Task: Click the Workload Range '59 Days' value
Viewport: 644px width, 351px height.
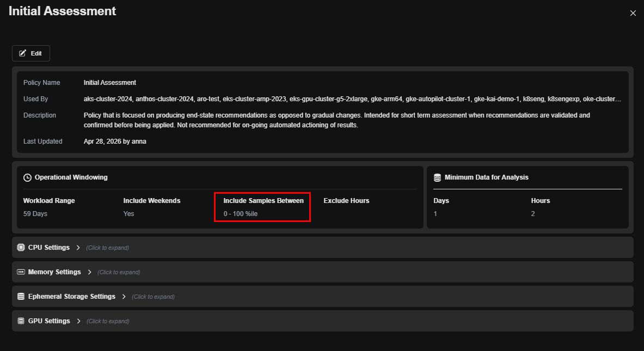Action: tap(35, 214)
